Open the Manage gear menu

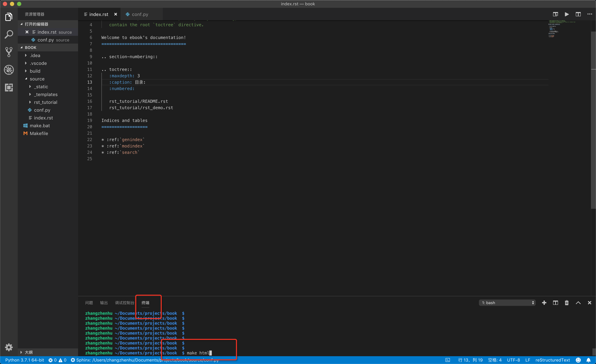[9, 347]
